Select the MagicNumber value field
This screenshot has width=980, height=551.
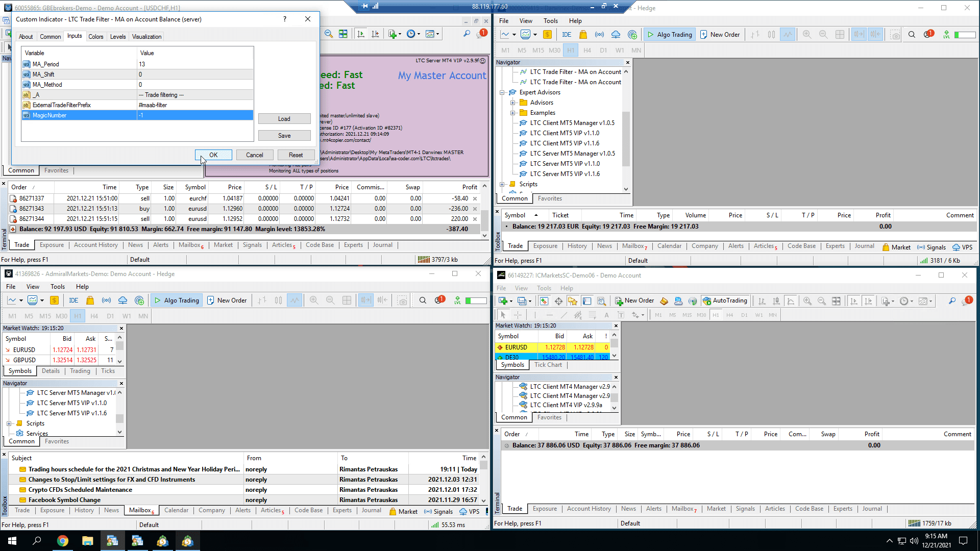[x=195, y=115]
